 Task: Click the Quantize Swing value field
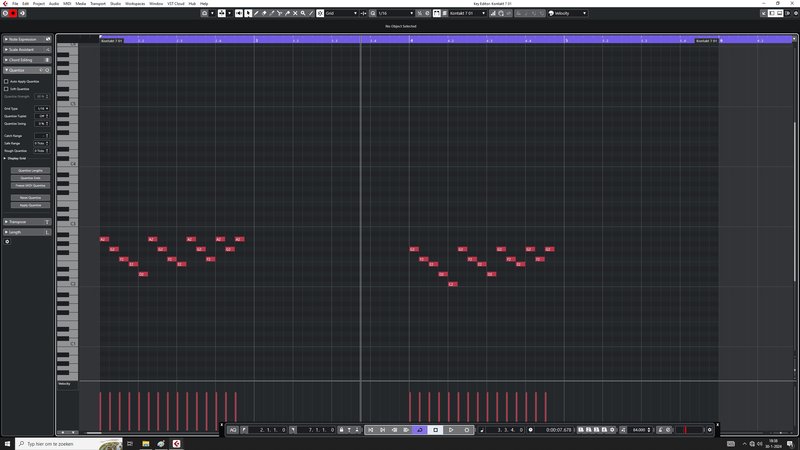click(42, 123)
